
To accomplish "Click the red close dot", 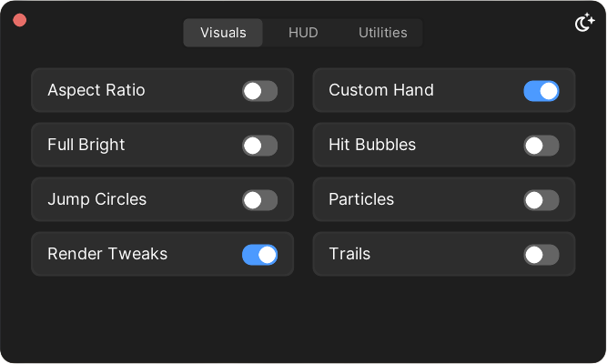I will pos(20,20).
